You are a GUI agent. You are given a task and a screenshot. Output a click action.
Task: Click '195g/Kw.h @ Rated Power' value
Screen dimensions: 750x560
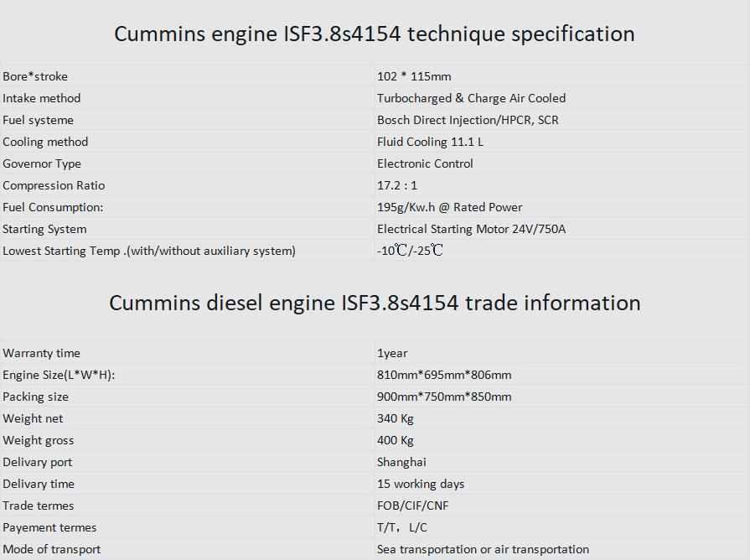[x=450, y=207]
